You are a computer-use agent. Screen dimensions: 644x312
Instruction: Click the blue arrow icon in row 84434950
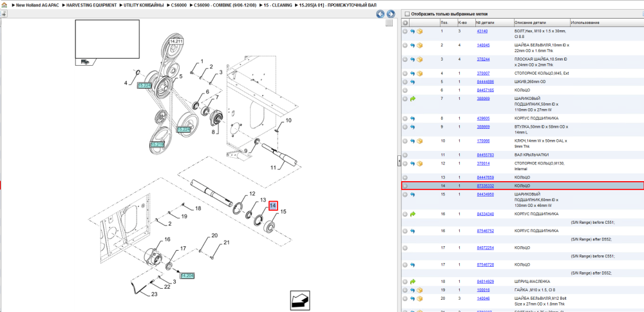tap(412, 195)
